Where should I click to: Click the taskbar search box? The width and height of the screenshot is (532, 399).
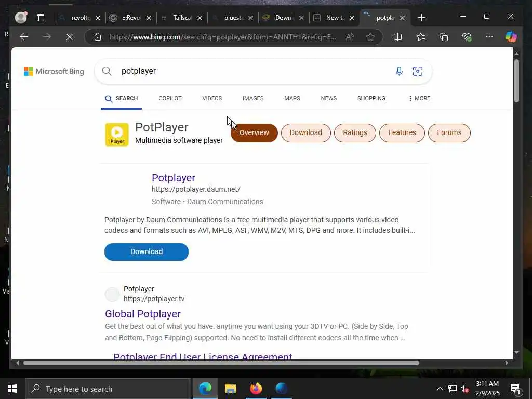pyautogui.click(x=108, y=389)
